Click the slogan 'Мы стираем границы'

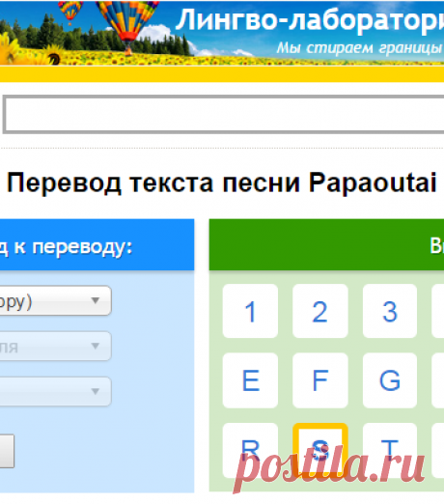(x=360, y=48)
